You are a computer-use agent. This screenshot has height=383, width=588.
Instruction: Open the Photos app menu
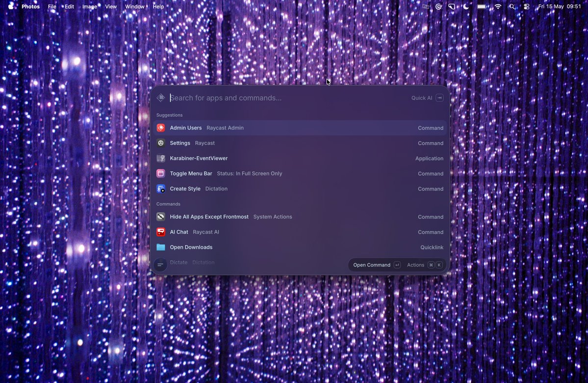[x=31, y=6]
